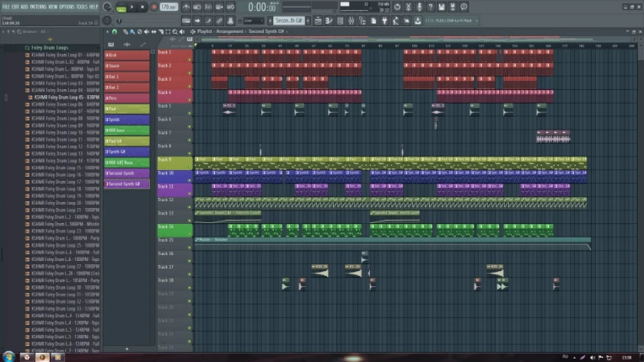Viewport: 644px width, 362px height.
Task: Select the Draw pencil tool in Playlist
Action: (x=126, y=31)
